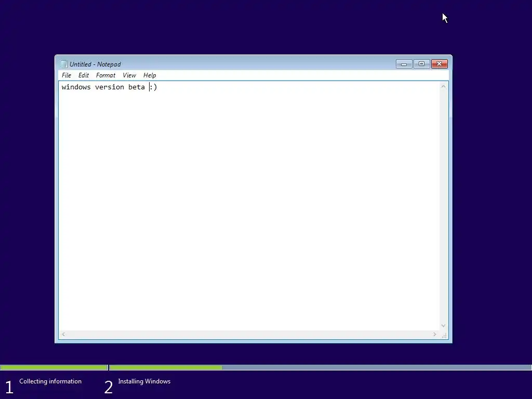The width and height of the screenshot is (532, 399).
Task: Click the "Untitled - Notepad" title text
Action: (x=96, y=64)
